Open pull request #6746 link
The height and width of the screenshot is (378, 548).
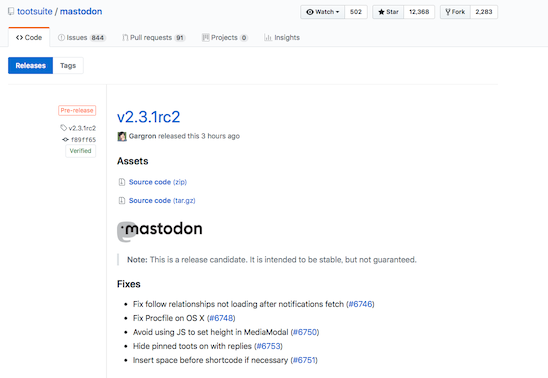click(x=360, y=304)
